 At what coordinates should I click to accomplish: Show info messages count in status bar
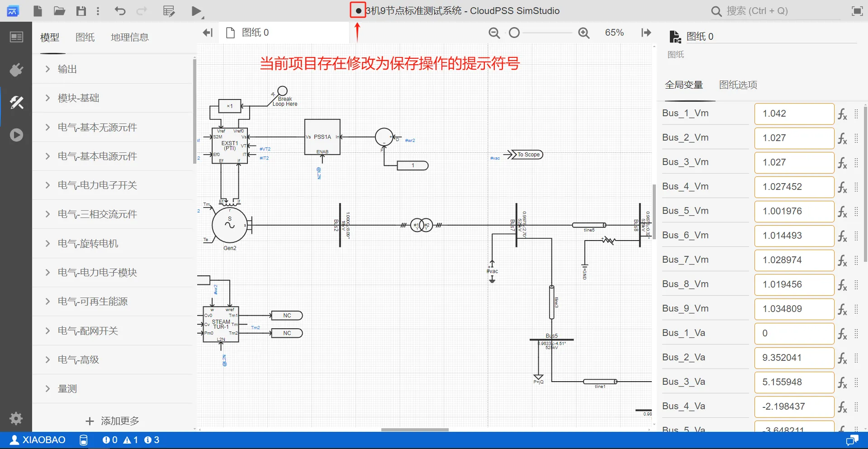pos(152,440)
